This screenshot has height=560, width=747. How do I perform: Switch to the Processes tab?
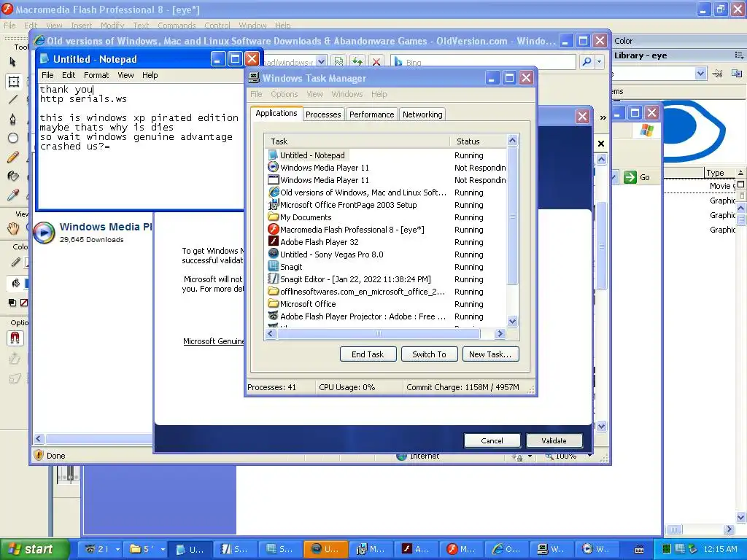click(x=323, y=114)
